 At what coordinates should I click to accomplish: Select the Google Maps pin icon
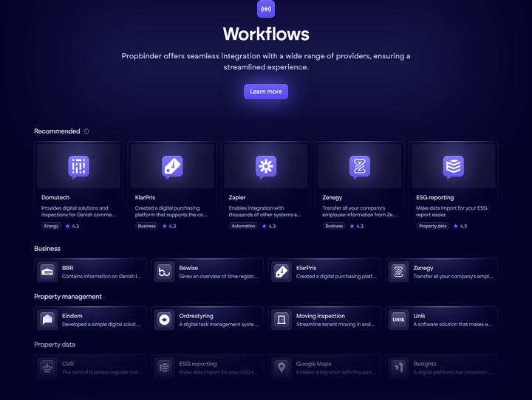[x=282, y=368]
